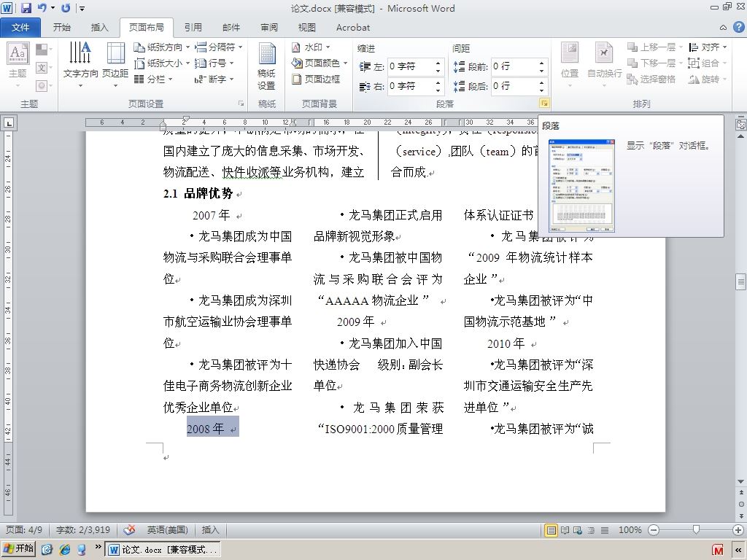The width and height of the screenshot is (747, 560).
Task: Click 100% zoom level button
Action: [630, 530]
